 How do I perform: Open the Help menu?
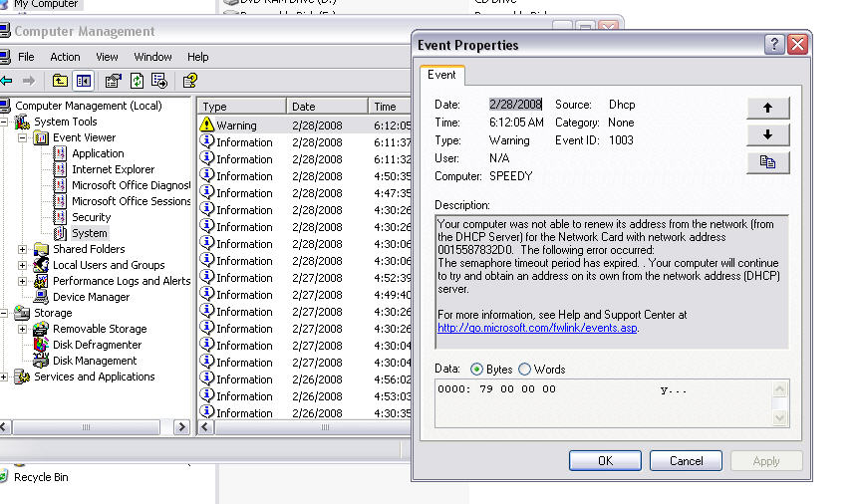197,57
